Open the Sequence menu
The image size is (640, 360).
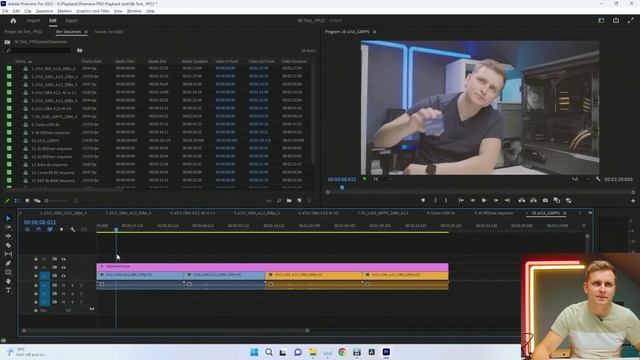pyautogui.click(x=44, y=11)
